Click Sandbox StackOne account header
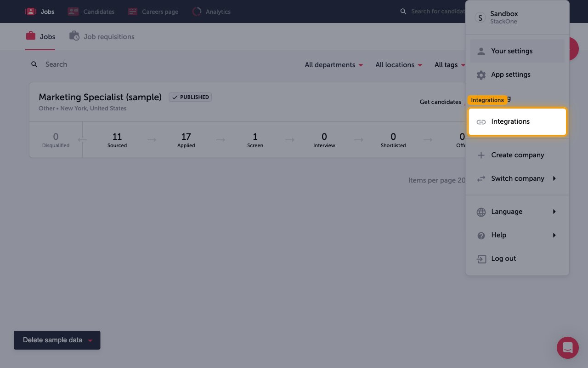The height and width of the screenshot is (368, 588). [x=517, y=17]
